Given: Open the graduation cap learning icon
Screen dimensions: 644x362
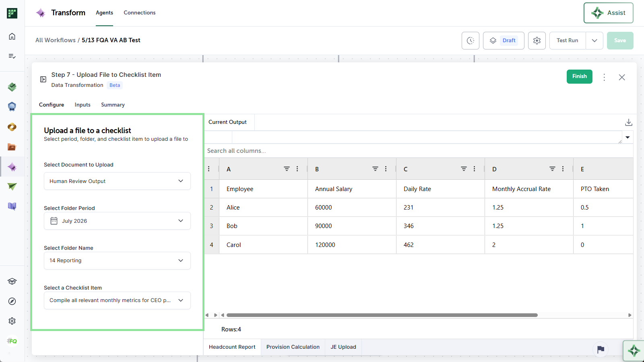Looking at the screenshot, I should [12, 281].
